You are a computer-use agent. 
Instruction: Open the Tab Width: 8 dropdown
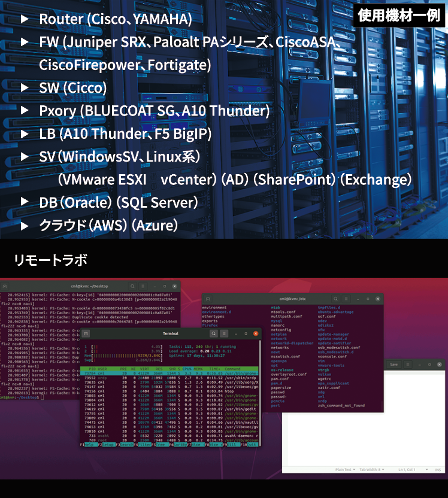372,469
